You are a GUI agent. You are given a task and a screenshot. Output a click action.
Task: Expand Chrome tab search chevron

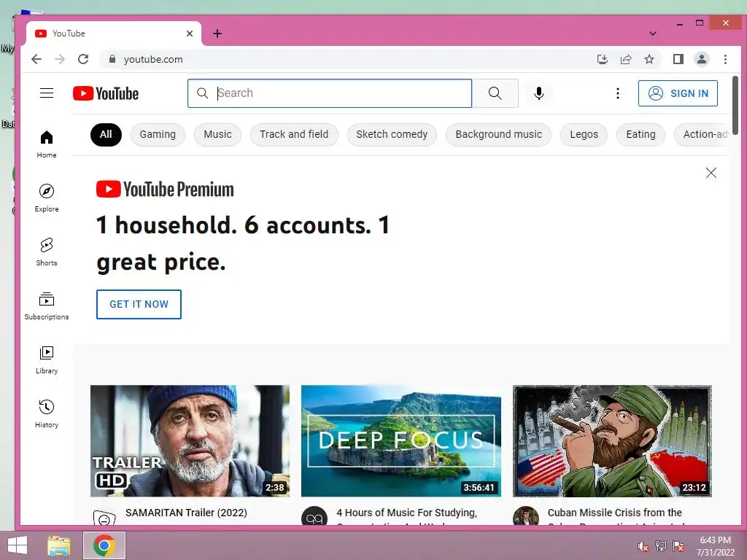(653, 34)
